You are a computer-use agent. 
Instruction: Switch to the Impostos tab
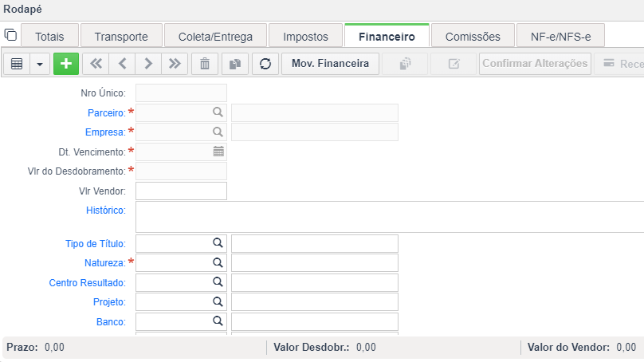305,37
